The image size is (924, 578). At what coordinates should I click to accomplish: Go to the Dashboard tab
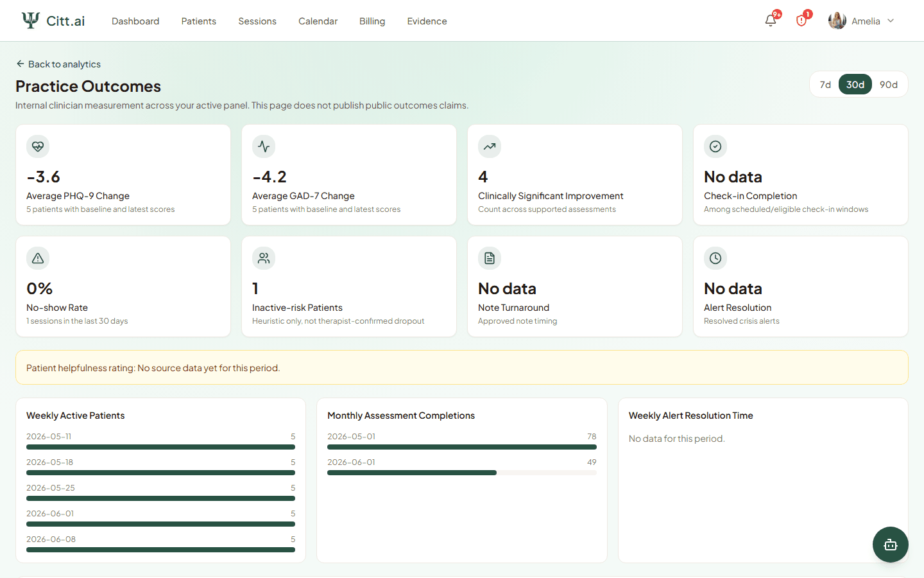(135, 21)
